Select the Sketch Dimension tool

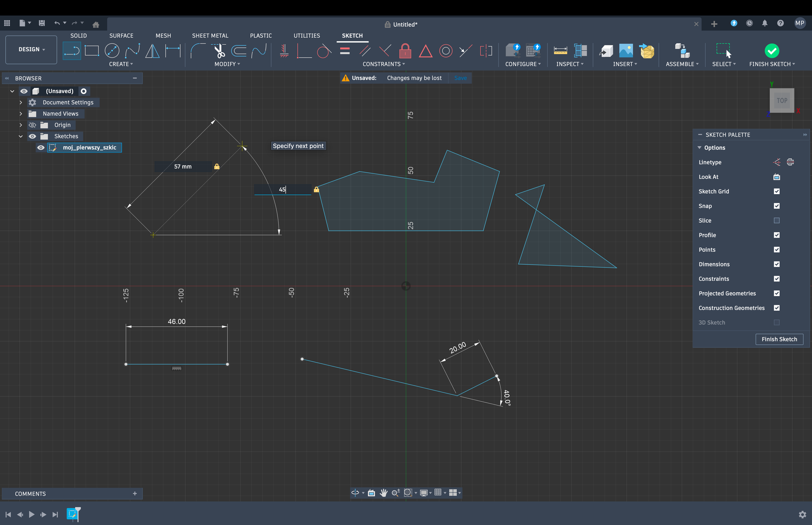173,51
